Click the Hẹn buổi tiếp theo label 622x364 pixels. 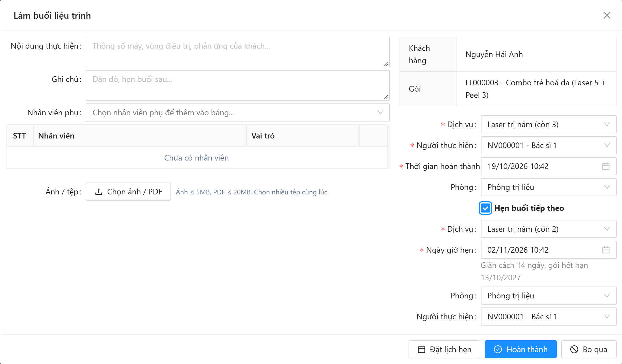point(529,208)
